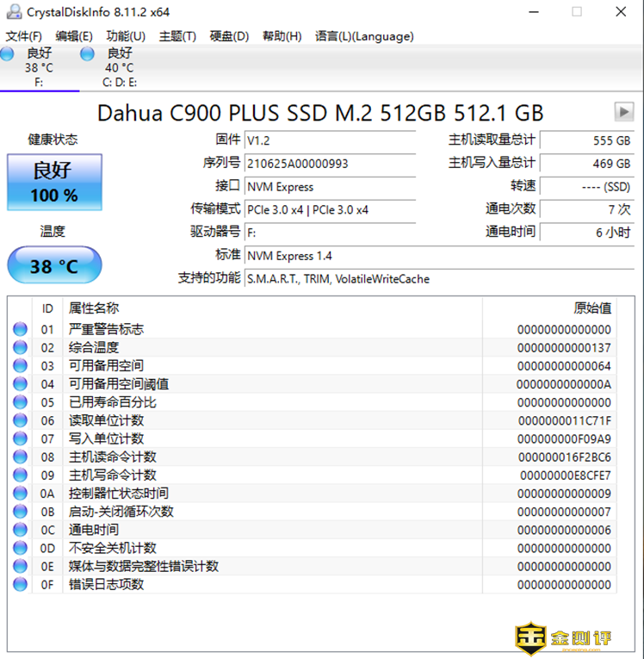Click the 固件 V1.2 firmware field
This screenshot has width=644, height=659.
(329, 140)
